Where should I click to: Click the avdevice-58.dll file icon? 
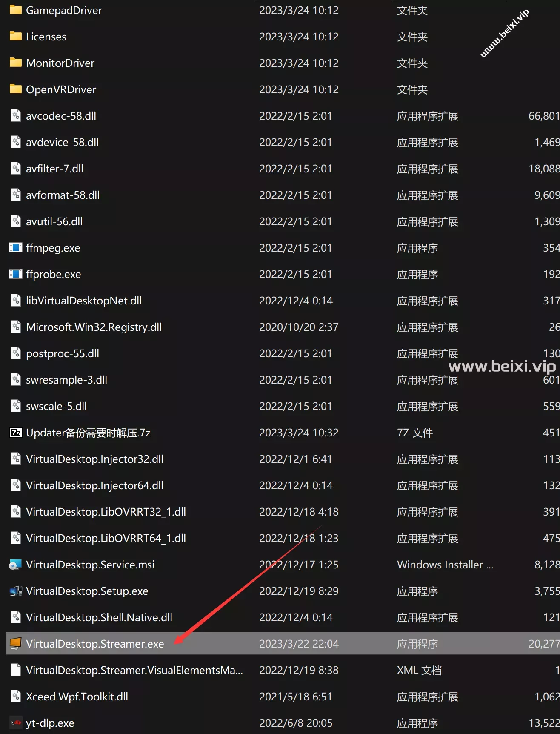click(x=16, y=142)
